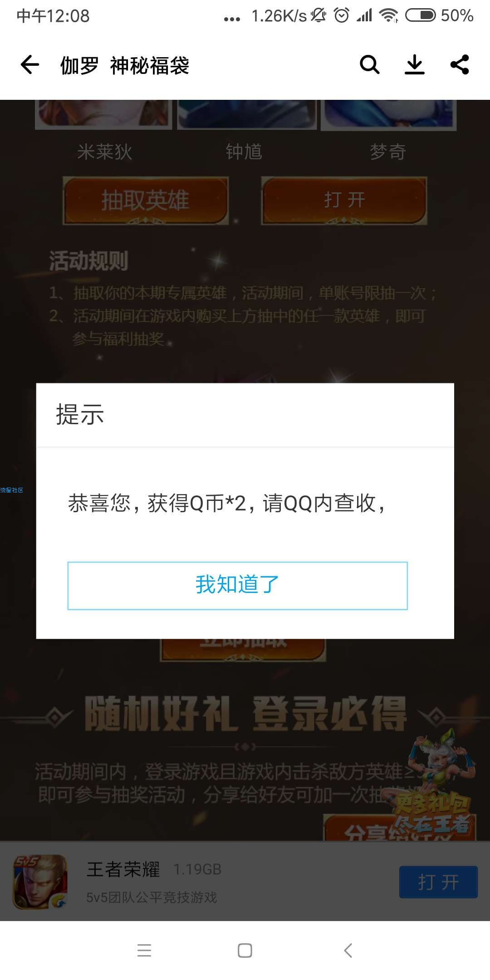This screenshot has width=490, height=980.
Task: Confirm with 我知道了 button
Action: click(237, 586)
